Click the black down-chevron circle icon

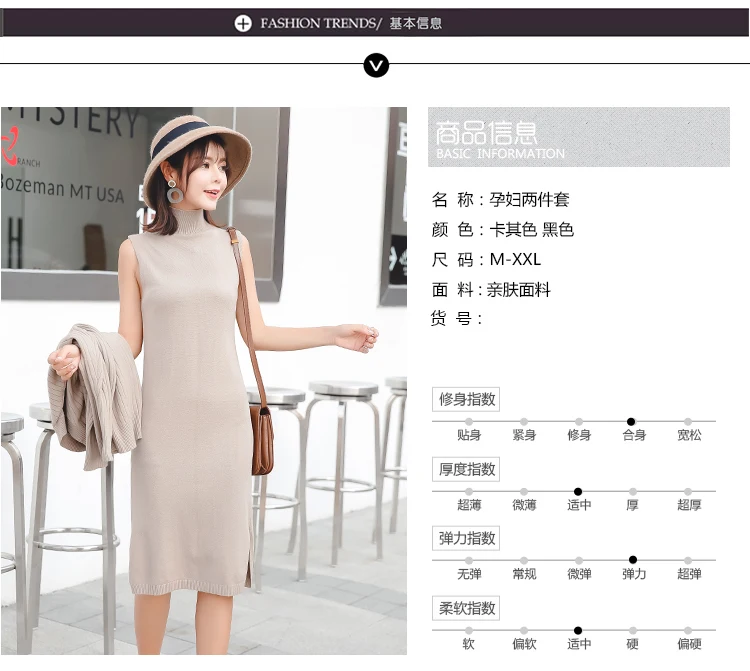point(376,66)
